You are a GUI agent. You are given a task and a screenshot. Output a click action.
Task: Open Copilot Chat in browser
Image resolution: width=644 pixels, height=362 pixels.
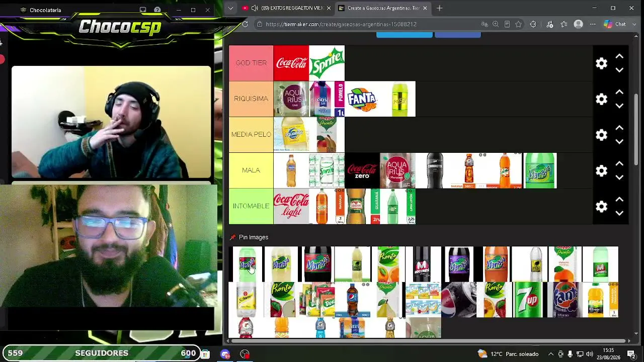[614, 24]
